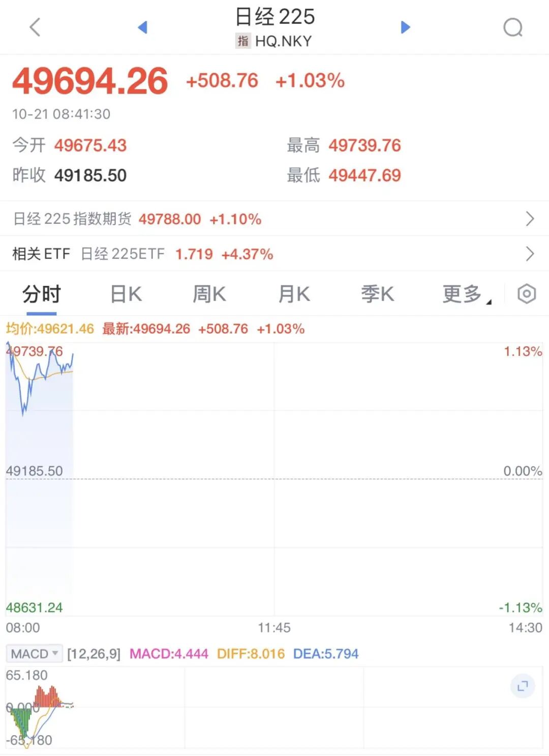Switch to the 分时 tab
Screen dimensions: 549x756
tap(42, 294)
